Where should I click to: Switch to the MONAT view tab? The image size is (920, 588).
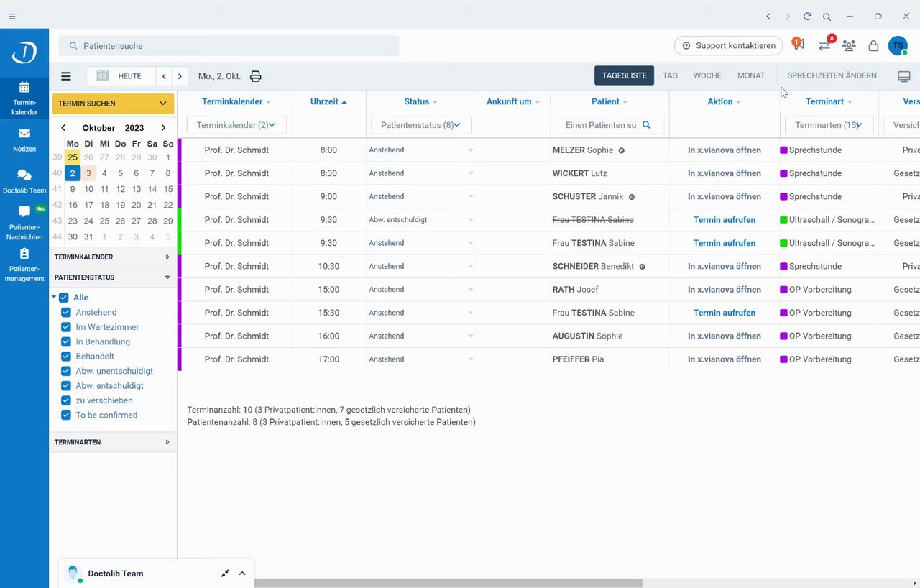point(751,75)
